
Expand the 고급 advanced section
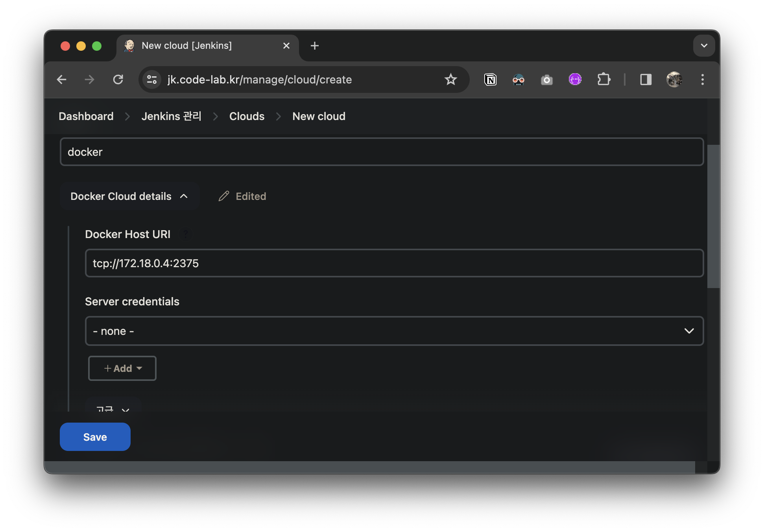tap(113, 408)
